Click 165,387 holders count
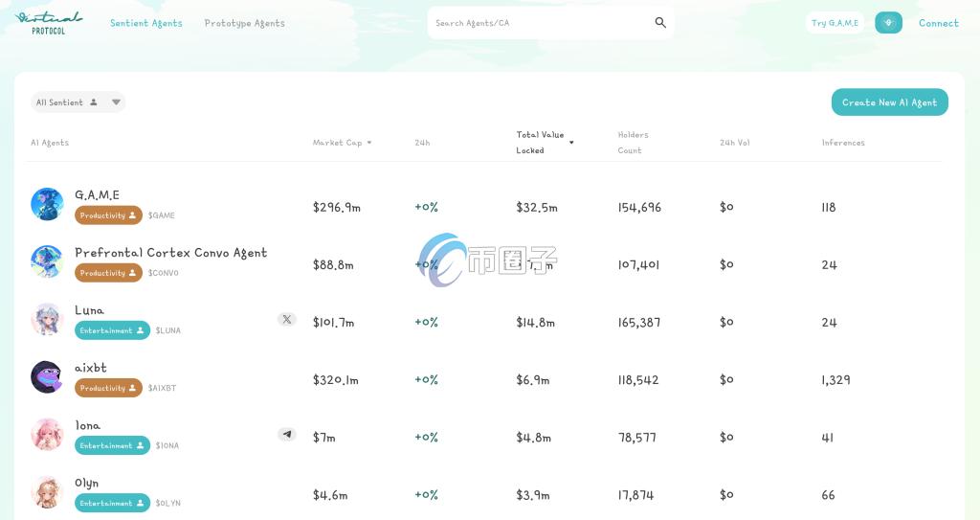Image resolution: width=980 pixels, height=520 pixels. [x=638, y=323]
